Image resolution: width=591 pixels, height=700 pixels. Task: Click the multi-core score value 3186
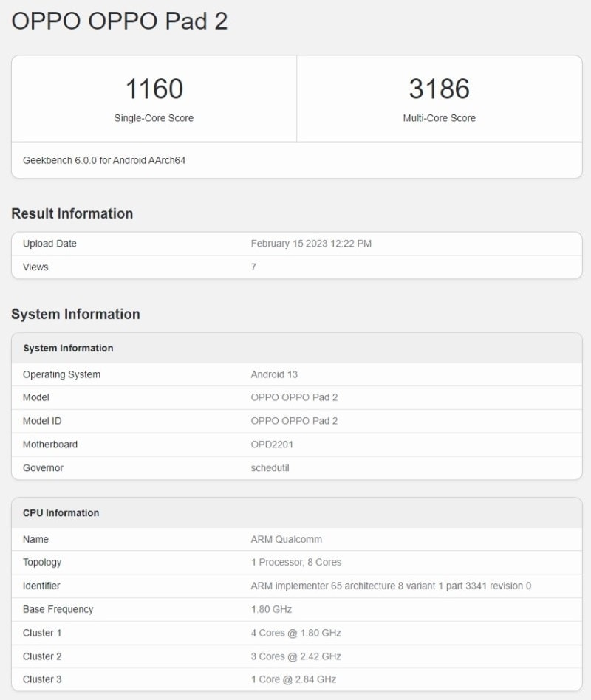(439, 89)
